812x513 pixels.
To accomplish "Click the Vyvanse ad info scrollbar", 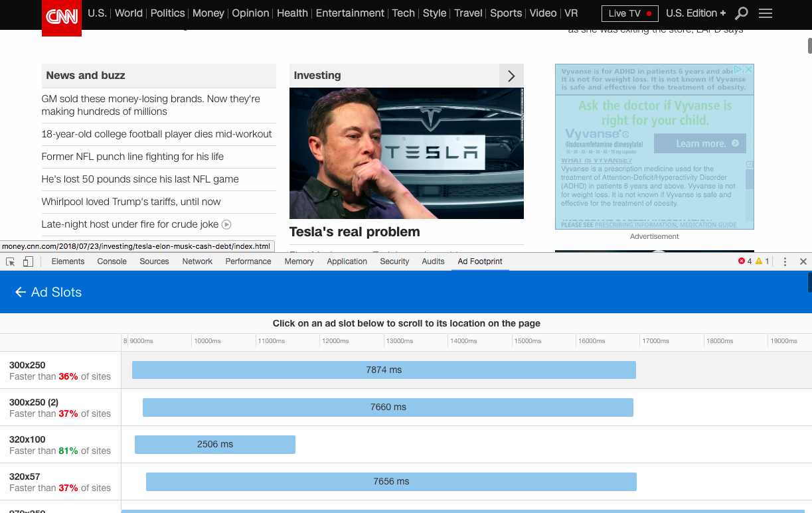I will click(x=750, y=179).
